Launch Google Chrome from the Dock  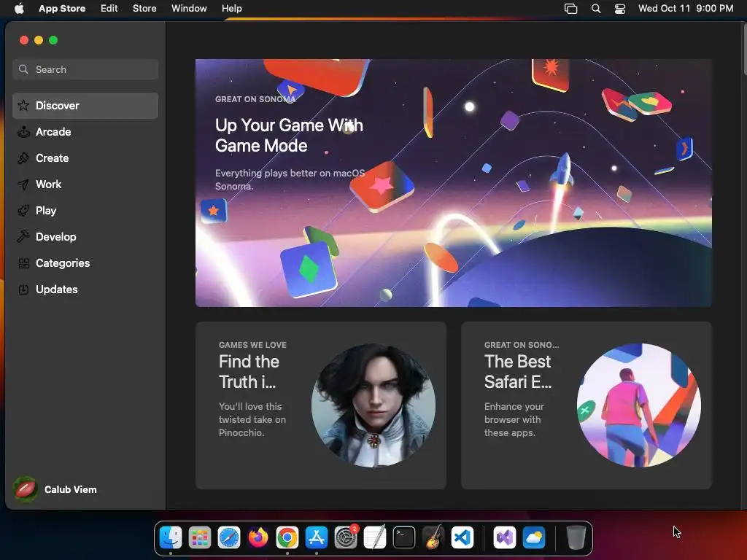click(x=287, y=537)
